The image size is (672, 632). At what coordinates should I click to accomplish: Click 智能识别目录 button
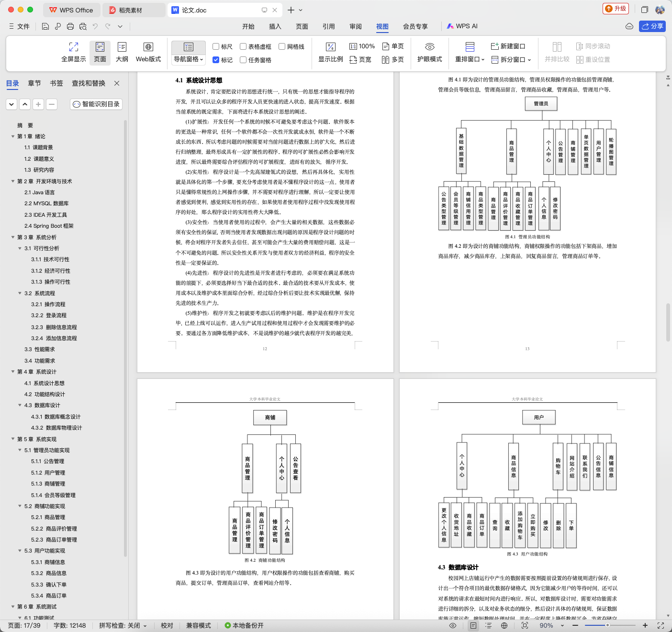(96, 104)
